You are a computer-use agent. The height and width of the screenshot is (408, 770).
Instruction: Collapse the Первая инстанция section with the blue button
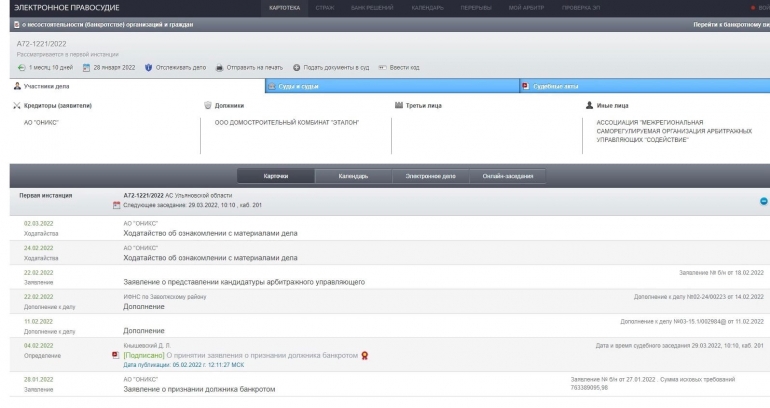click(x=763, y=200)
